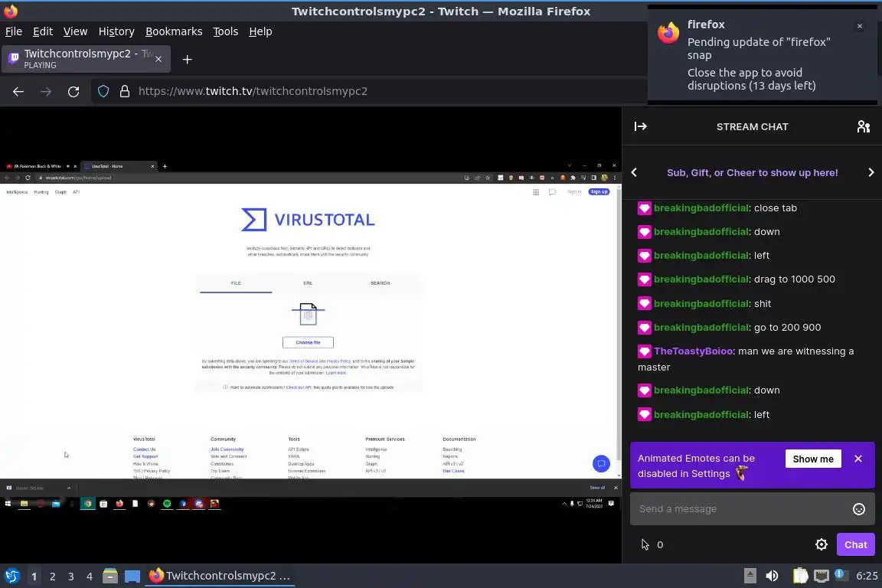Open a new Firefox tab

pos(188,59)
